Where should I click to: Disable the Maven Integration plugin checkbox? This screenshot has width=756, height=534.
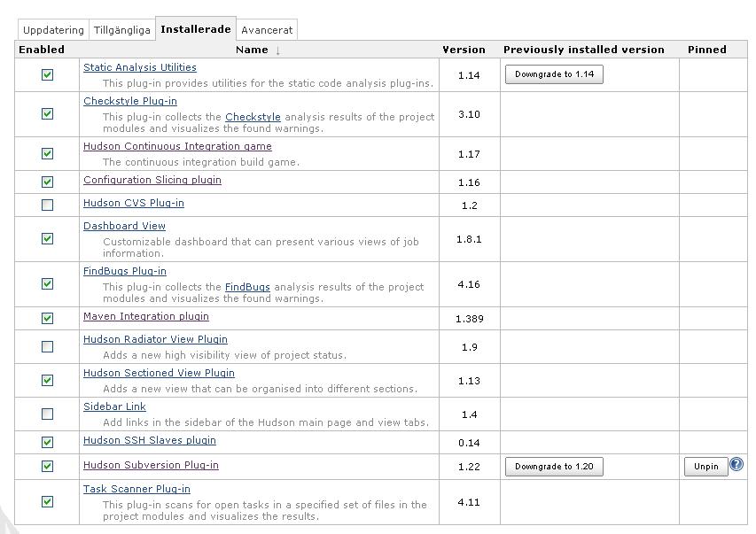pyautogui.click(x=48, y=318)
